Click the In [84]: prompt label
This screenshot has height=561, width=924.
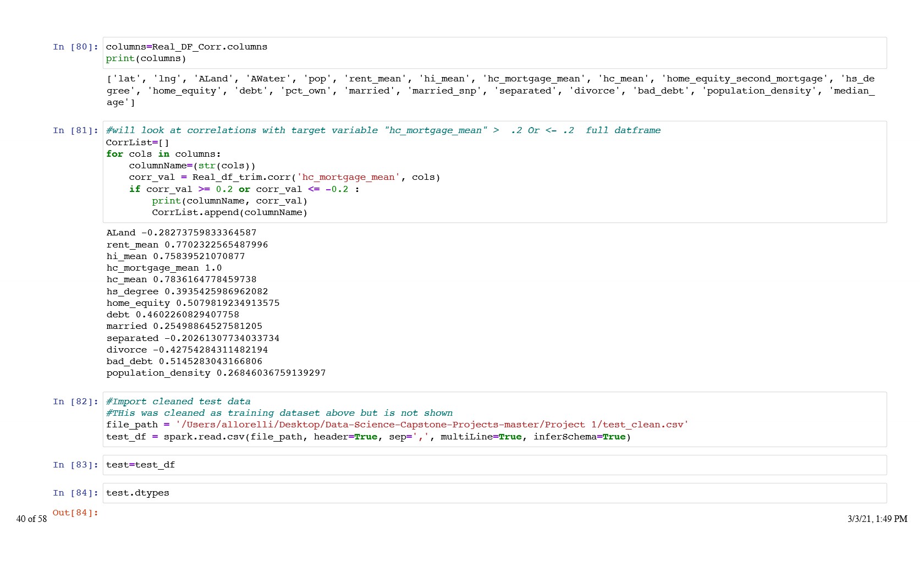click(x=75, y=493)
